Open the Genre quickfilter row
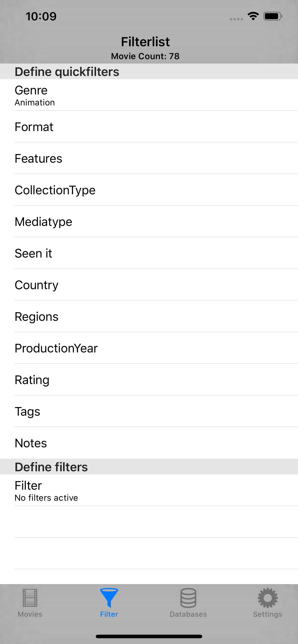This screenshot has height=644, width=298. click(x=149, y=95)
